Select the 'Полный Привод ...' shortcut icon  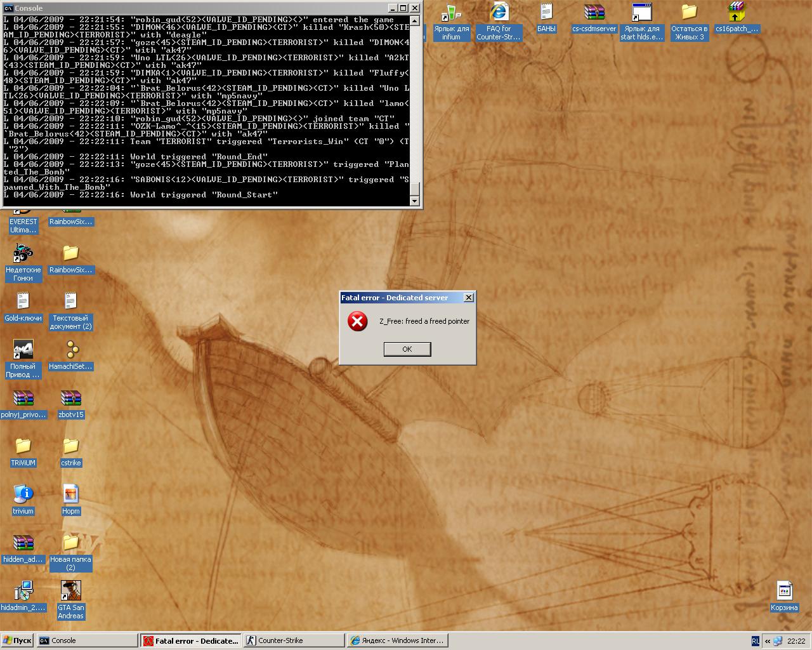(x=23, y=359)
